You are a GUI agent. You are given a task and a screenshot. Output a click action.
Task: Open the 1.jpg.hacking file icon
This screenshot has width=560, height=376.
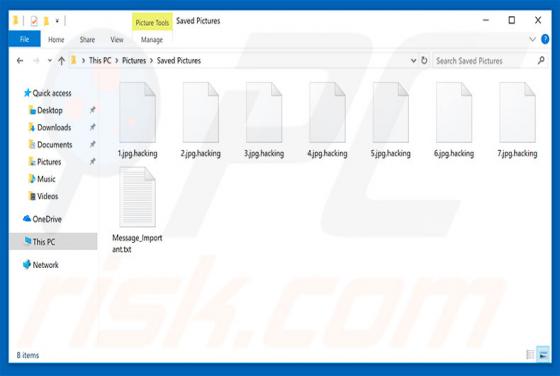click(x=138, y=112)
